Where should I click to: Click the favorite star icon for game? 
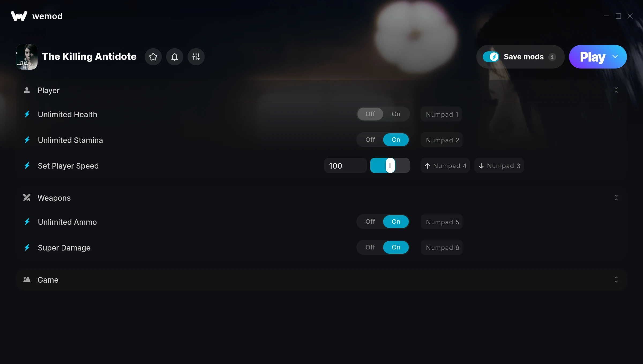(153, 56)
